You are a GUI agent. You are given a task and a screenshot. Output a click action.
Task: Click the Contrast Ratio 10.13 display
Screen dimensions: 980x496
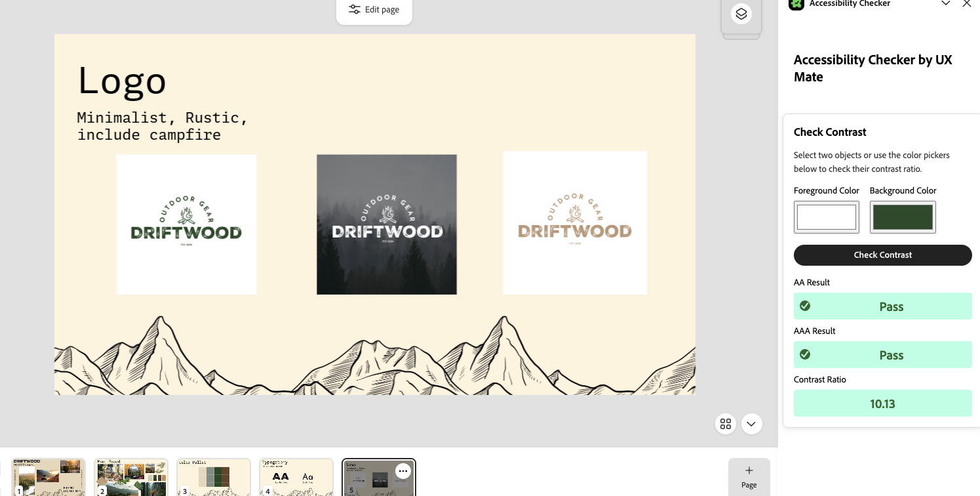pyautogui.click(x=882, y=403)
